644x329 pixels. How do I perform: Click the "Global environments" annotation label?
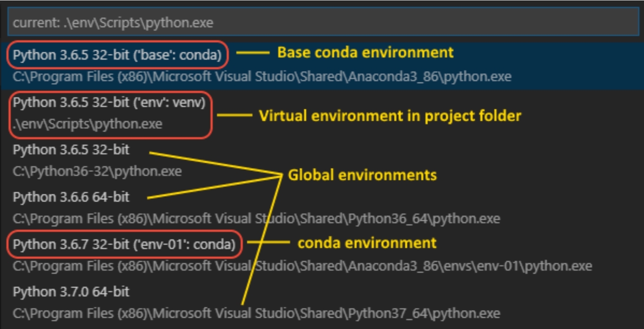pos(362,175)
